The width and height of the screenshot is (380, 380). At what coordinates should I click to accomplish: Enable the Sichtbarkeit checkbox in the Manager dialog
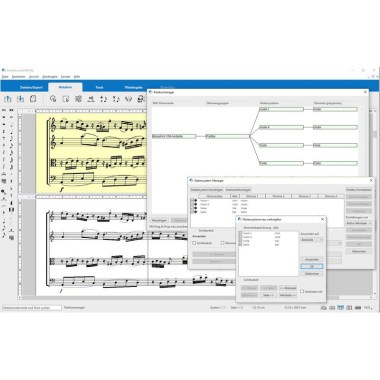[194, 243]
